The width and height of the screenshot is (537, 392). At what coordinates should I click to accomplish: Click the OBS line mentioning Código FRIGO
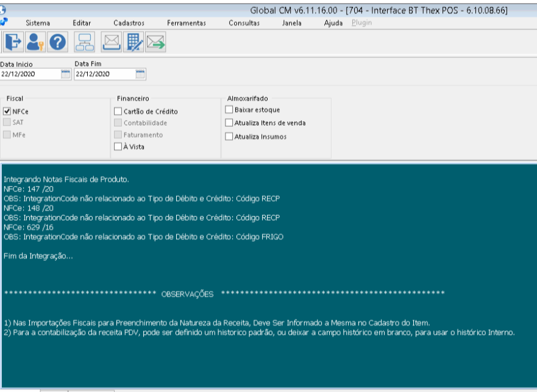click(x=143, y=237)
